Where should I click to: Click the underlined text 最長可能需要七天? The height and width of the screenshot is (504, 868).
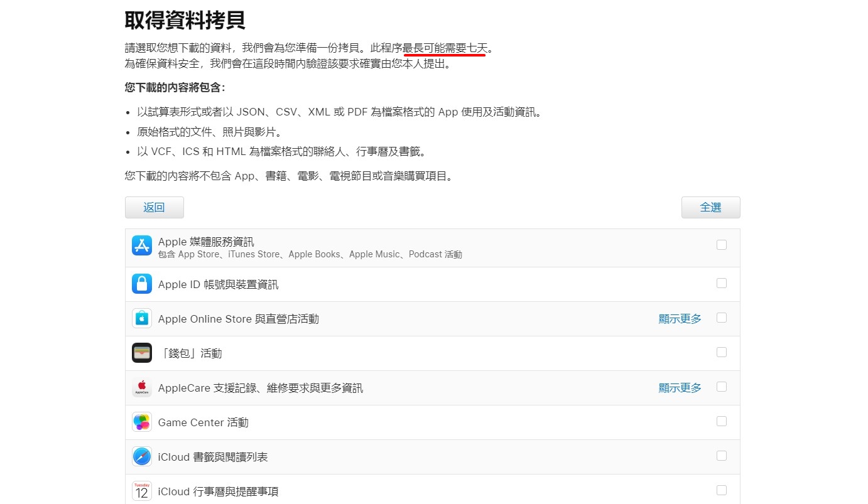(x=445, y=48)
